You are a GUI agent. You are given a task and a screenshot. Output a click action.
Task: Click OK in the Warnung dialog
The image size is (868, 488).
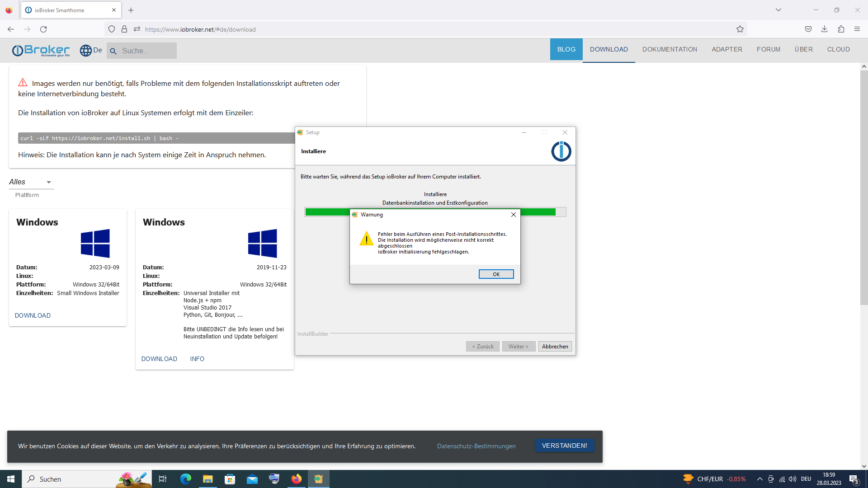496,274
